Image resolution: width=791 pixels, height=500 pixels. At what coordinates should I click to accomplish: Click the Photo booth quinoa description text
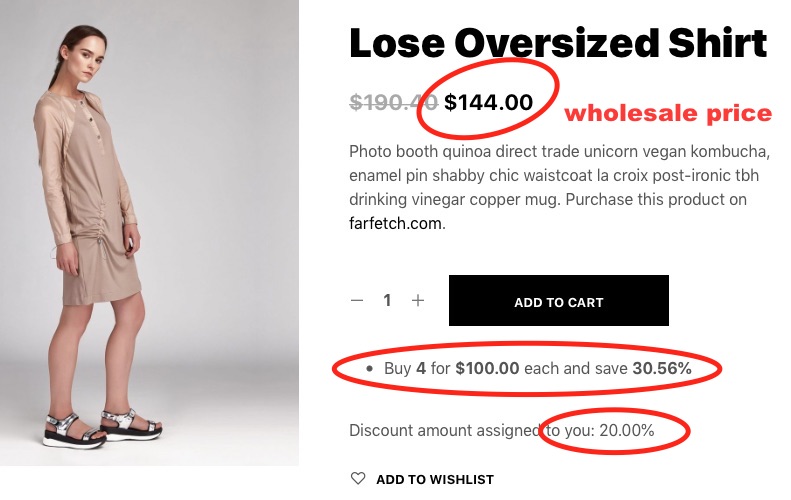tap(559, 175)
